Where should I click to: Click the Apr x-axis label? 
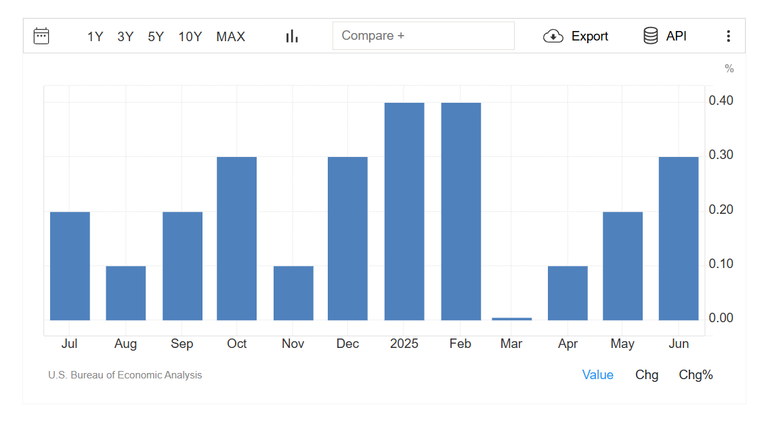pyautogui.click(x=568, y=344)
